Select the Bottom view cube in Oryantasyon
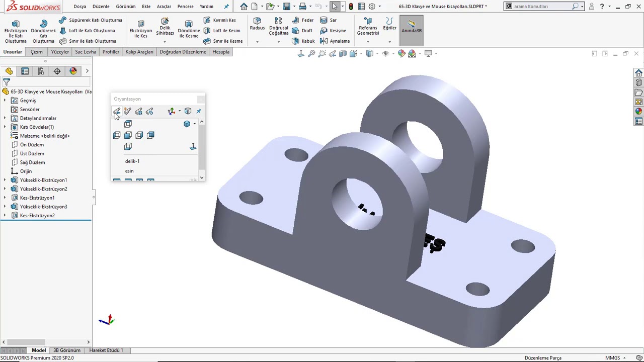This screenshot has width=644, height=362. point(128,146)
